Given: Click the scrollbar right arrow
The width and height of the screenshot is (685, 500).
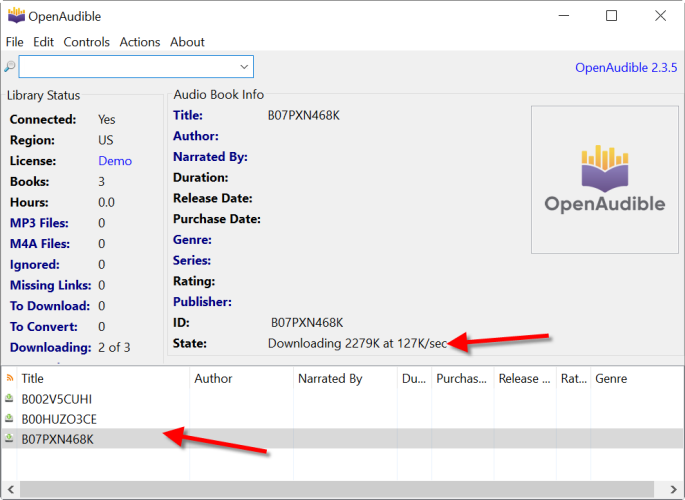Looking at the screenshot, I should pyautogui.click(x=673, y=489).
